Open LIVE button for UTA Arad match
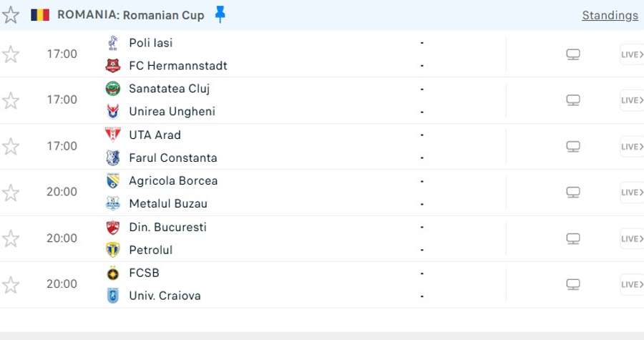Screen dimensions: 644x340 pos(632,147)
